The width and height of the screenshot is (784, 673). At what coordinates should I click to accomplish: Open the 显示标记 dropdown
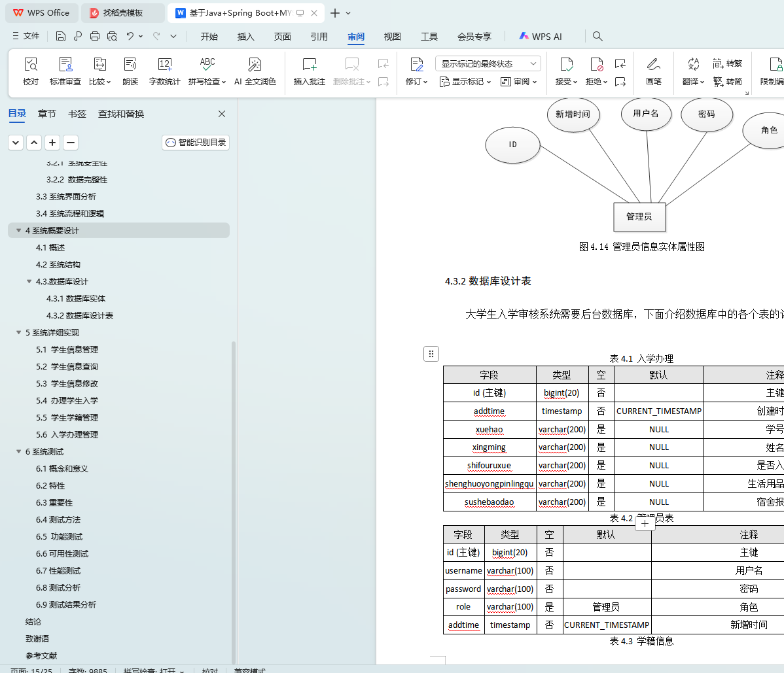(x=465, y=82)
